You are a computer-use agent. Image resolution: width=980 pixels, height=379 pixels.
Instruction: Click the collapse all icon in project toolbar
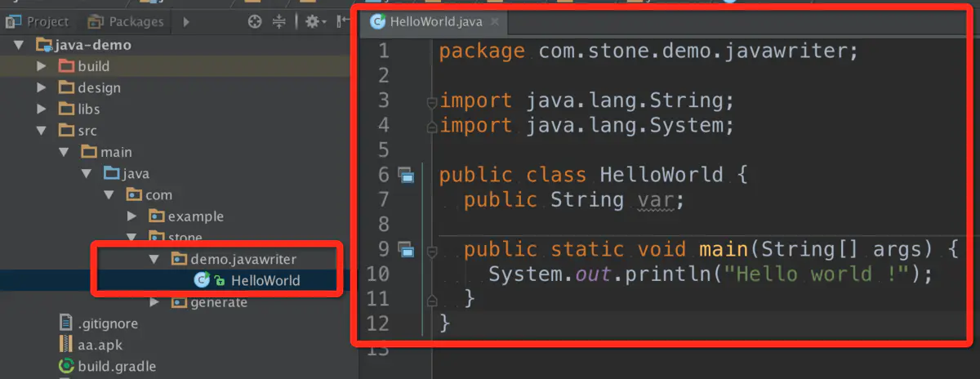279,22
